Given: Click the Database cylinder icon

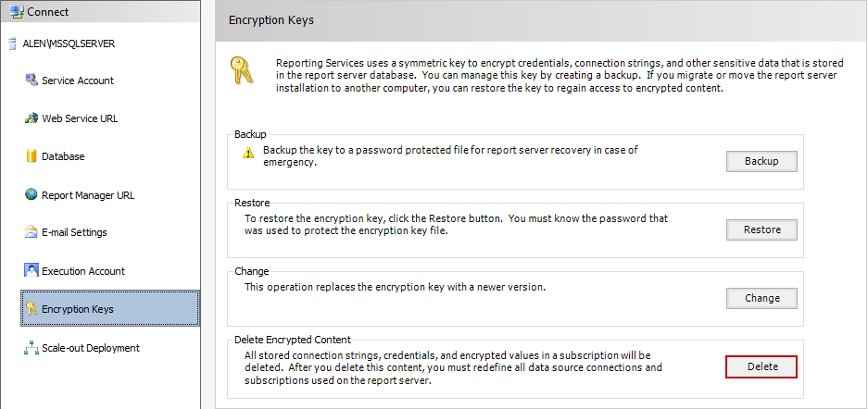Looking at the screenshot, I should click(x=31, y=156).
